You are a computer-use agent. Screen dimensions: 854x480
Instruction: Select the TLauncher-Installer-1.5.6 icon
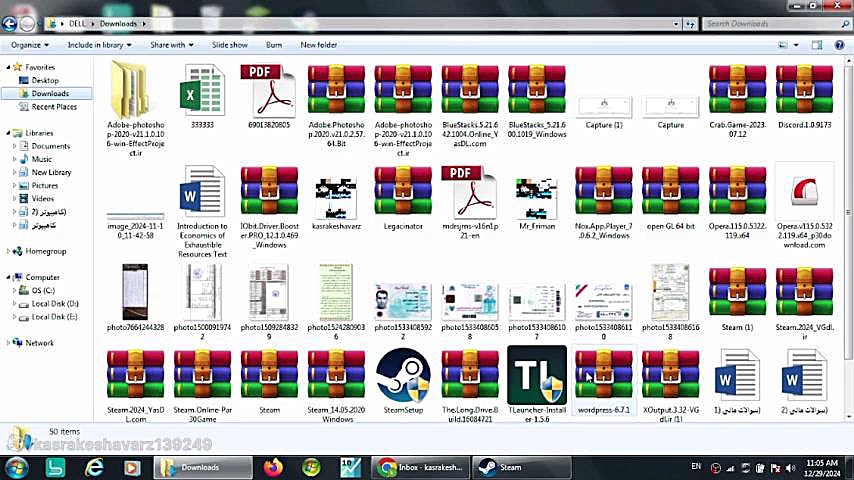tap(536, 375)
